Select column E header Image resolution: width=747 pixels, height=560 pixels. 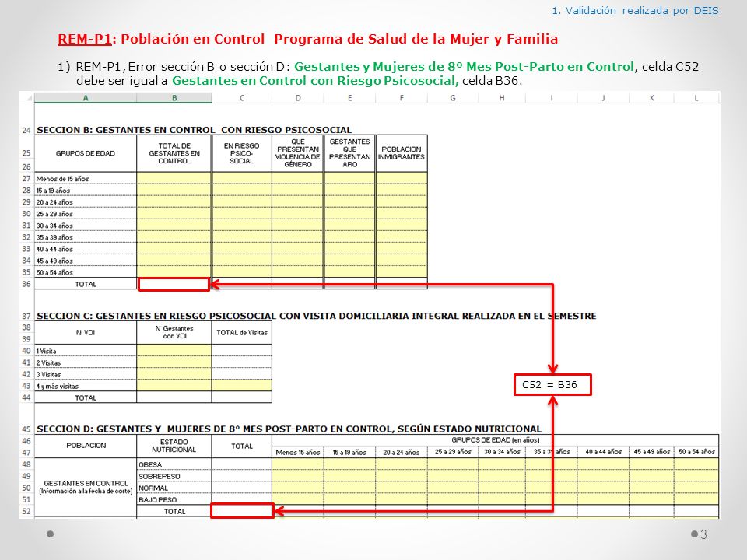(x=349, y=98)
